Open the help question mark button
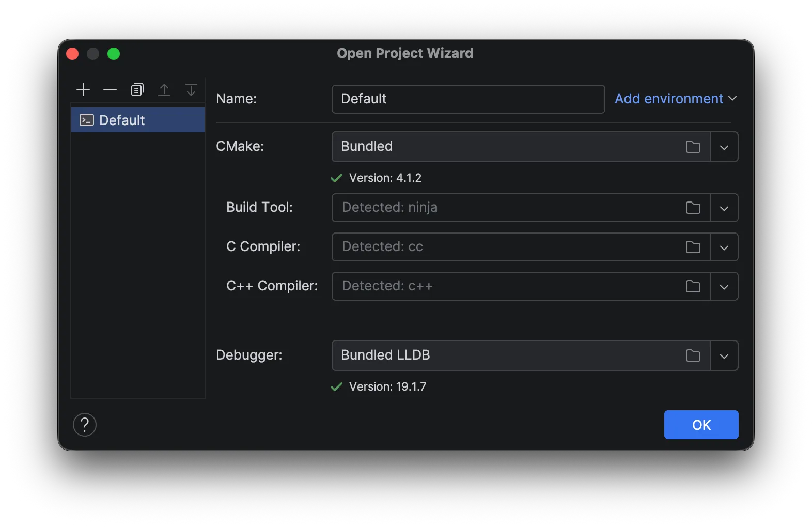Viewport: 812px width, 527px height. (x=85, y=425)
